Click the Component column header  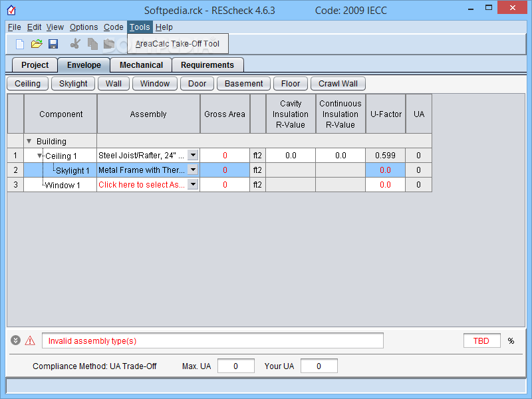coord(61,114)
